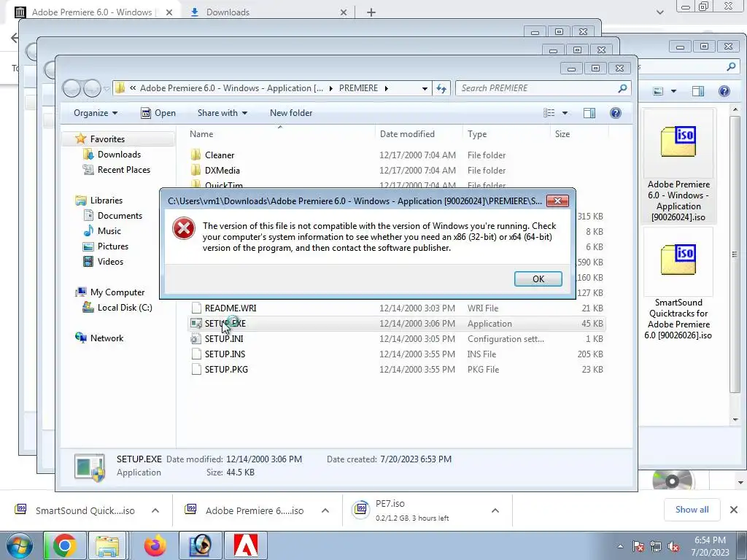The width and height of the screenshot is (747, 560).
Task: Click the Open toolbar button
Action: [x=158, y=113]
